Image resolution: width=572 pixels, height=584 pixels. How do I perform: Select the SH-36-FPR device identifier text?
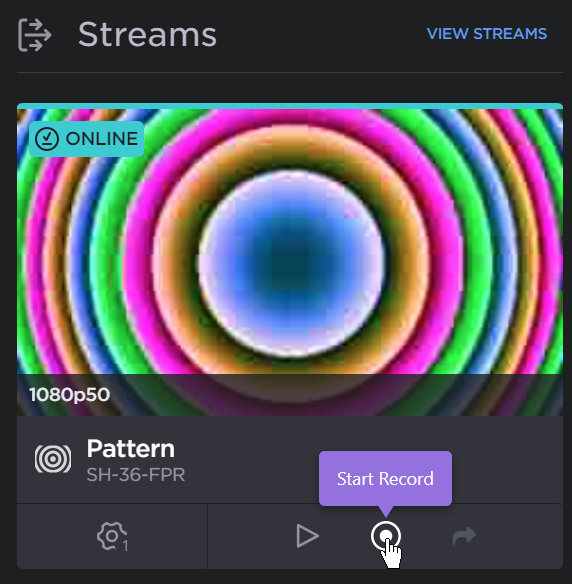pyautogui.click(x=136, y=475)
